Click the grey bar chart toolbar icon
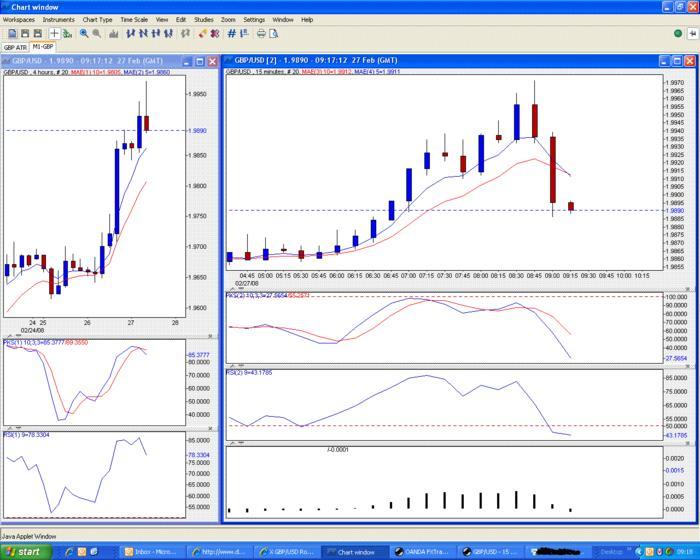 pyautogui.click(x=114, y=33)
